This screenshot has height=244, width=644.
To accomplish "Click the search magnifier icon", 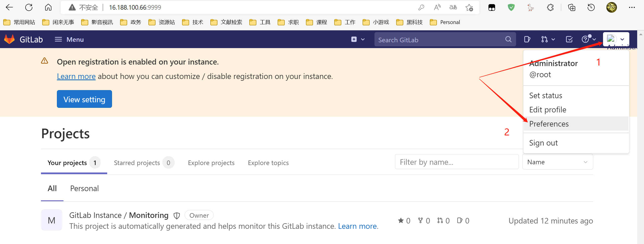I will coord(508,39).
